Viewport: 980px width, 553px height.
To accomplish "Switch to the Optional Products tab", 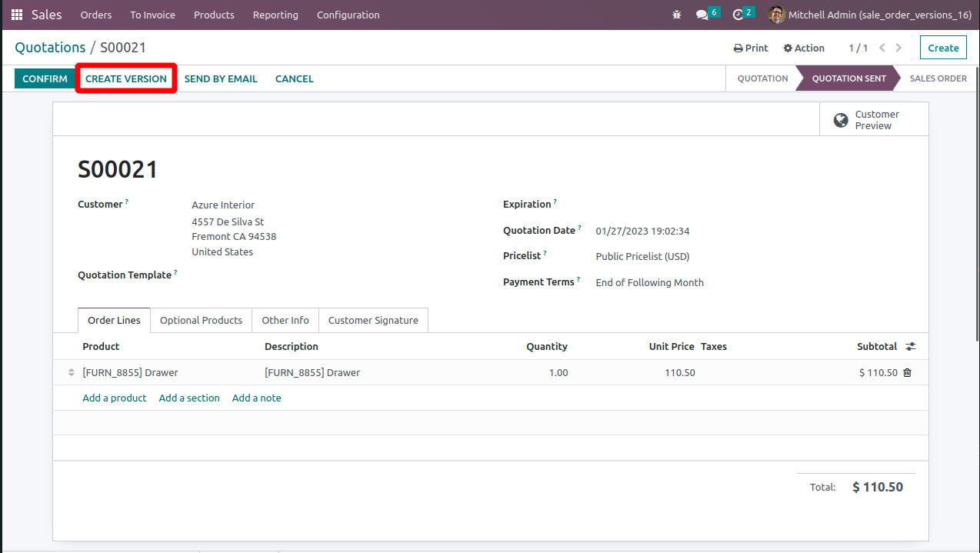I will 201,320.
